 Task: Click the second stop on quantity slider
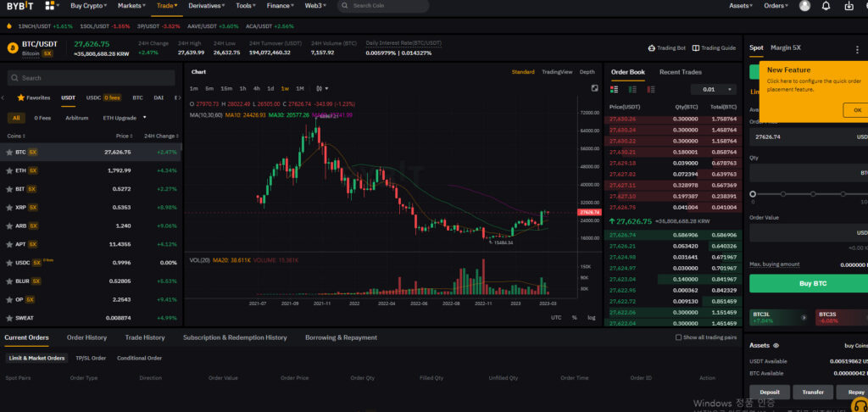pos(782,194)
